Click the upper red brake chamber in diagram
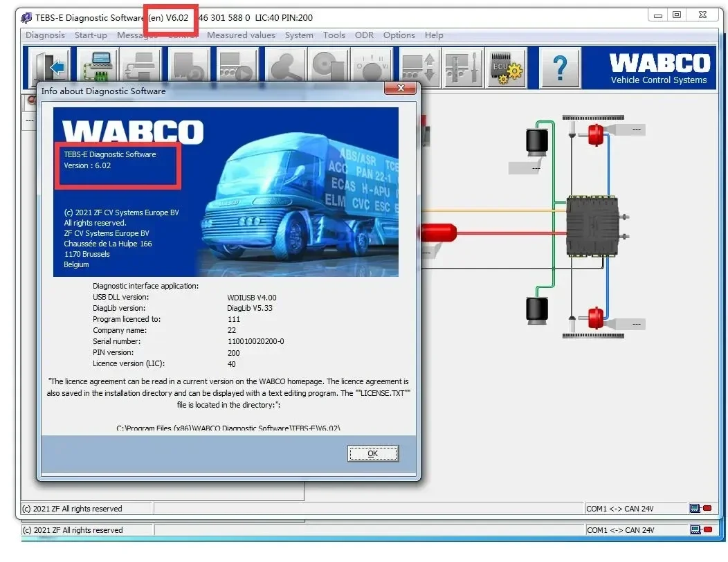Viewport: 728px width, 562px height. [x=596, y=135]
